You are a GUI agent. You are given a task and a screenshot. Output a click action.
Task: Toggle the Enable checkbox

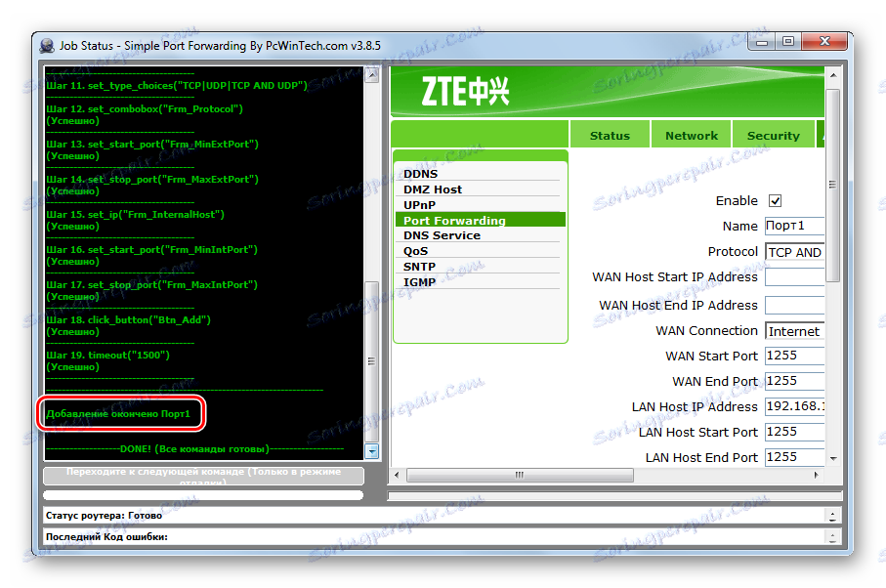[x=775, y=201]
